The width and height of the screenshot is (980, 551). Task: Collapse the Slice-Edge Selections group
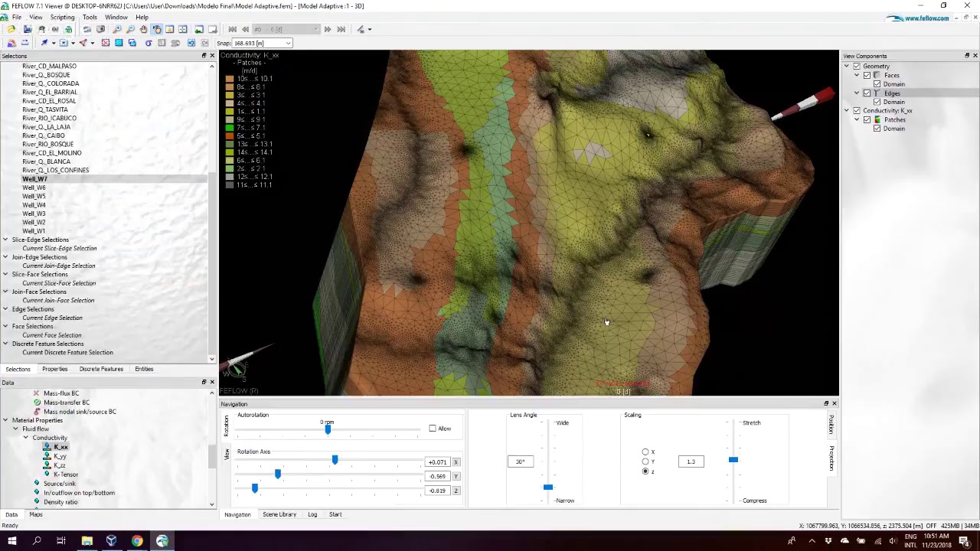5,240
